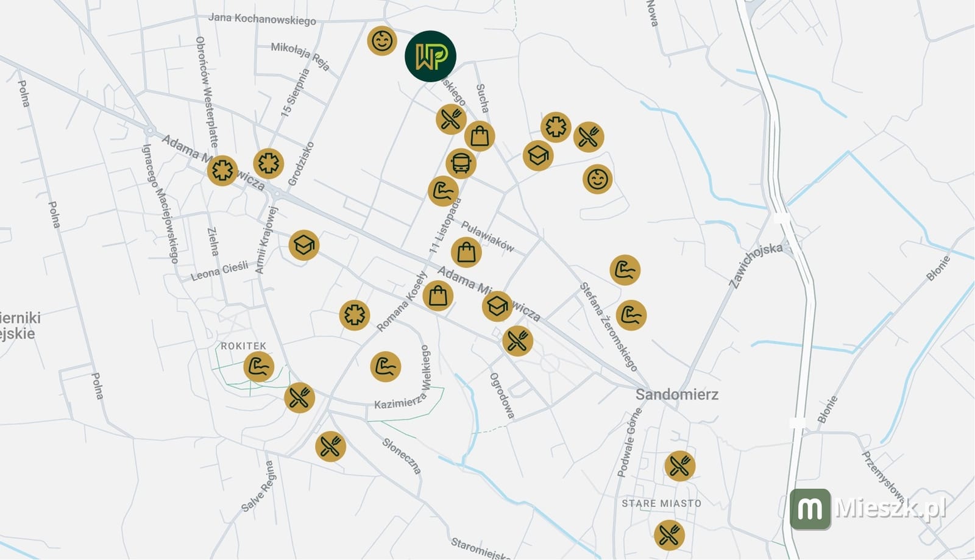This screenshot has height=560, width=975.
Task: Open the bus stop marker
Action: pyautogui.click(x=461, y=163)
